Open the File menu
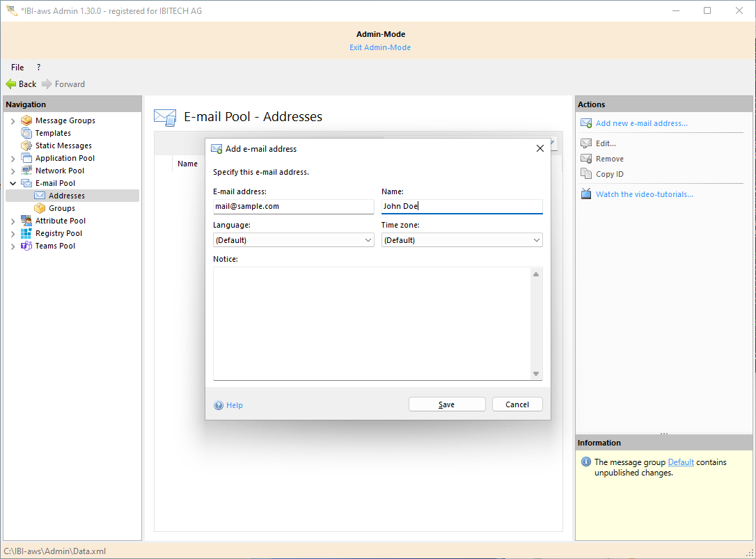The height and width of the screenshot is (559, 756). coord(17,68)
